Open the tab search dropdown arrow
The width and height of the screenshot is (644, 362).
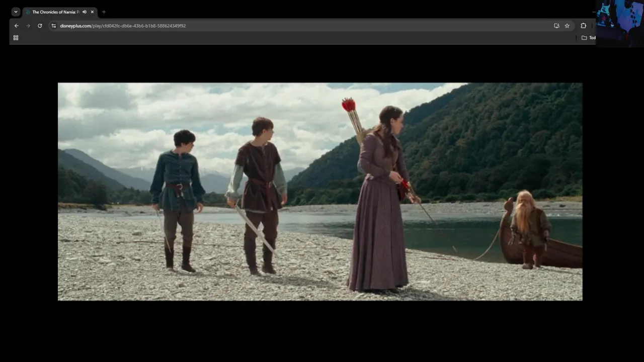click(x=16, y=12)
